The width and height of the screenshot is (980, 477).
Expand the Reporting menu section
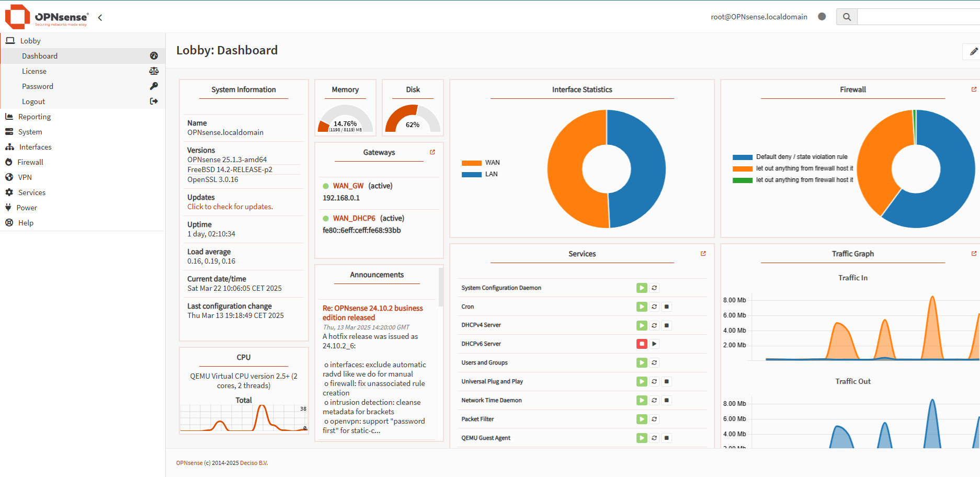click(83, 117)
